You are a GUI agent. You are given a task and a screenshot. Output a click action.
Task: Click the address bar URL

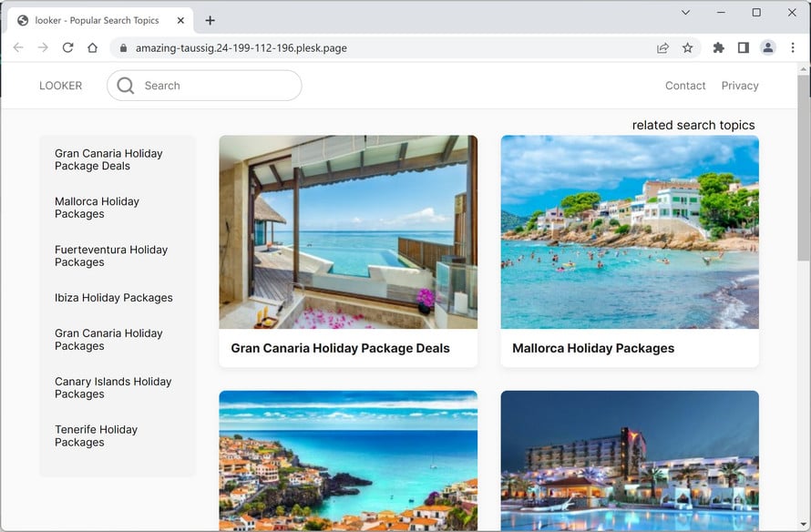pos(241,48)
